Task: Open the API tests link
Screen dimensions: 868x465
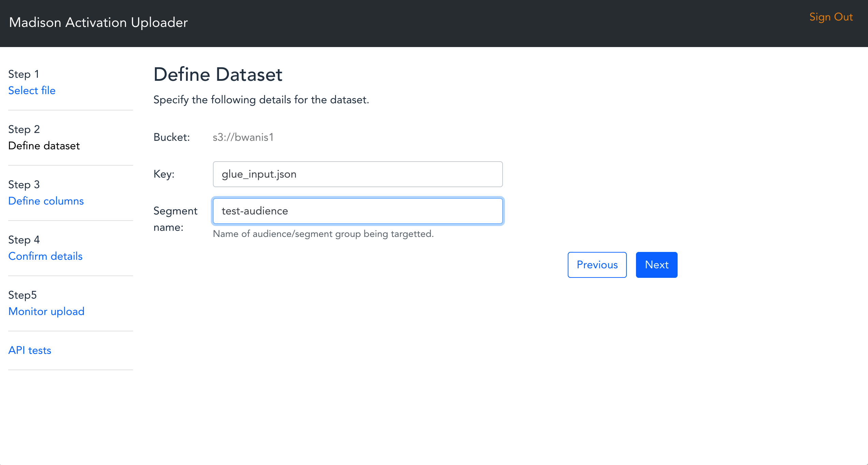Action: pos(30,350)
